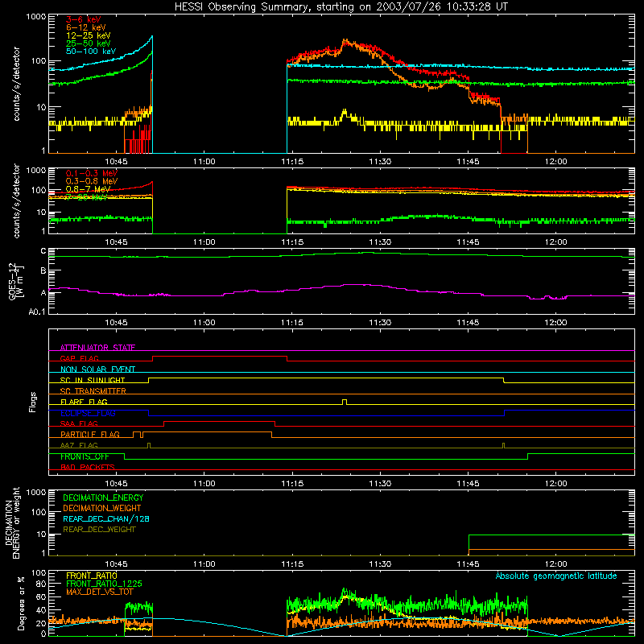The image size is (644, 644).
Task: Click the yellow '12-25 keV' legend entry
Action: point(89,35)
